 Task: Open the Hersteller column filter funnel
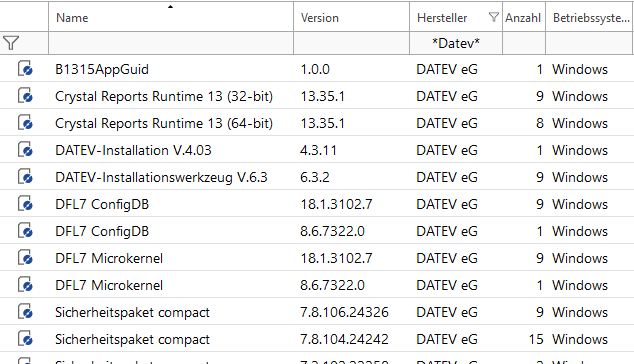coord(493,17)
